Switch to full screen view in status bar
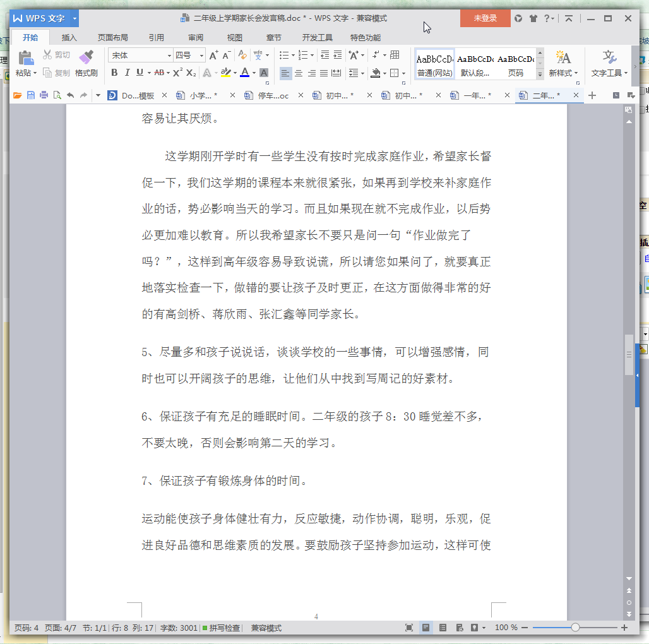This screenshot has height=644, width=649. pos(409,628)
